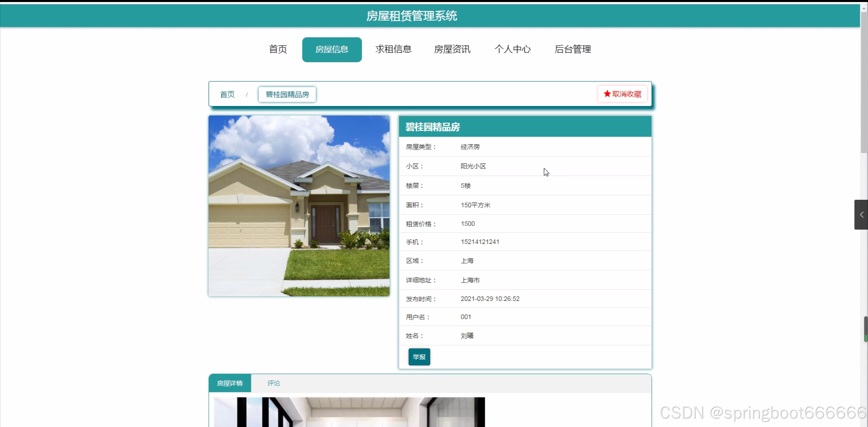This screenshot has width=868, height=427.
Task: Open the 首页 navigation menu item
Action: point(278,49)
